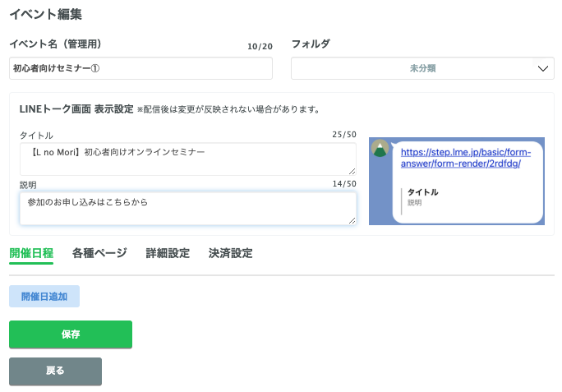Open the step.lme.jp form link in preview

click(x=466, y=158)
